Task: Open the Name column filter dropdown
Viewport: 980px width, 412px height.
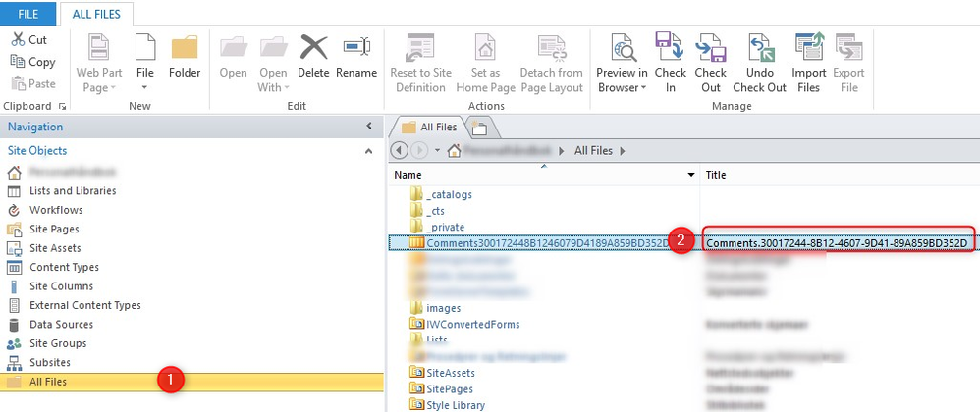Action: click(692, 175)
